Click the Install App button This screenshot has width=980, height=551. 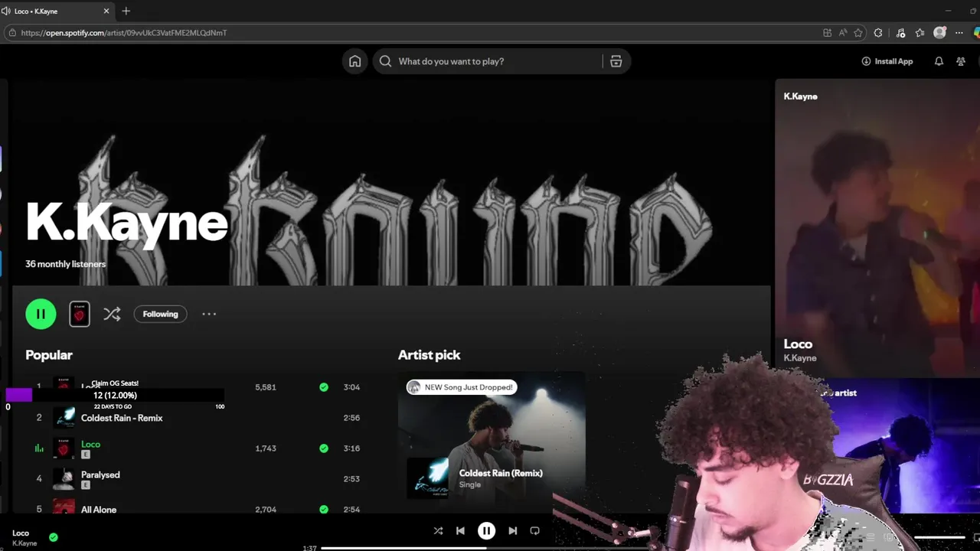[887, 61]
